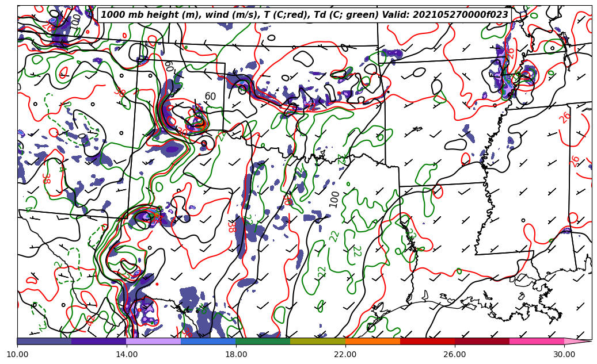Select the 14.00 colorbar tick label
This screenshot has width=597, height=364.
pos(127,354)
